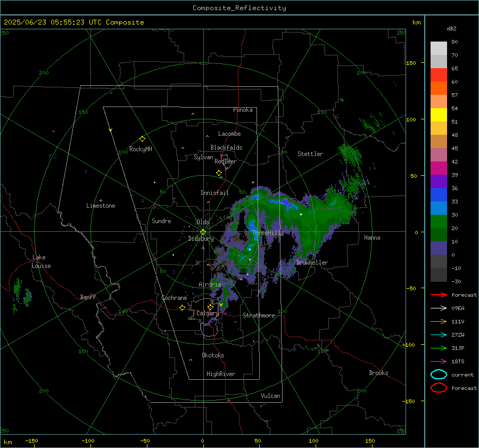Click the km label at bottom-left
The width and height of the screenshot is (479, 448).
[x=8, y=442]
